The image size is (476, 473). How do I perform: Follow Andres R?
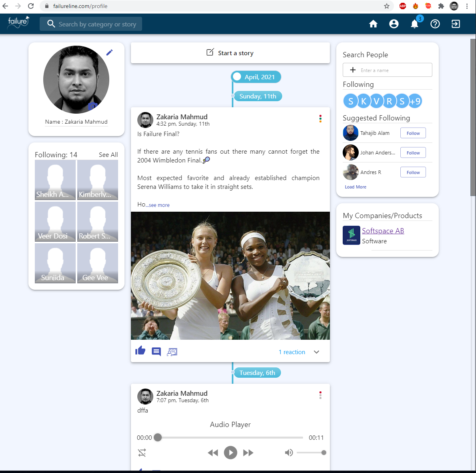(x=413, y=172)
